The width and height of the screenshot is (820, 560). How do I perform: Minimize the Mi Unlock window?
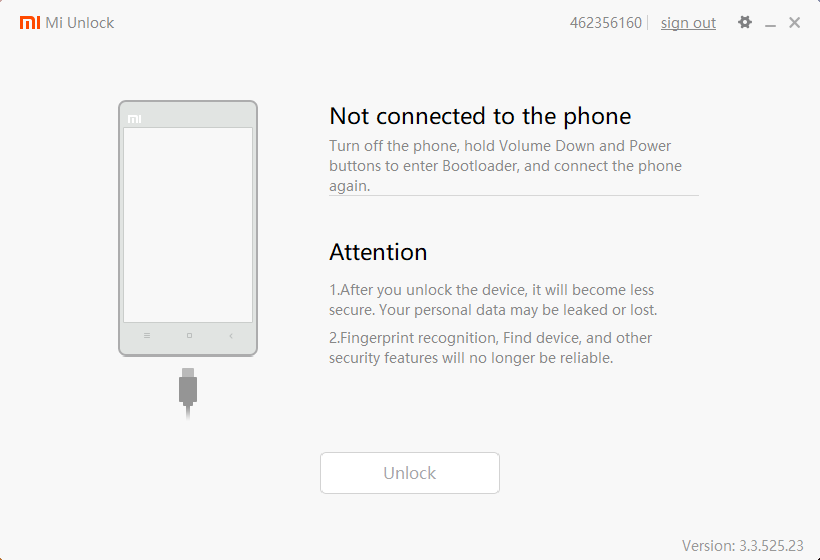(770, 25)
